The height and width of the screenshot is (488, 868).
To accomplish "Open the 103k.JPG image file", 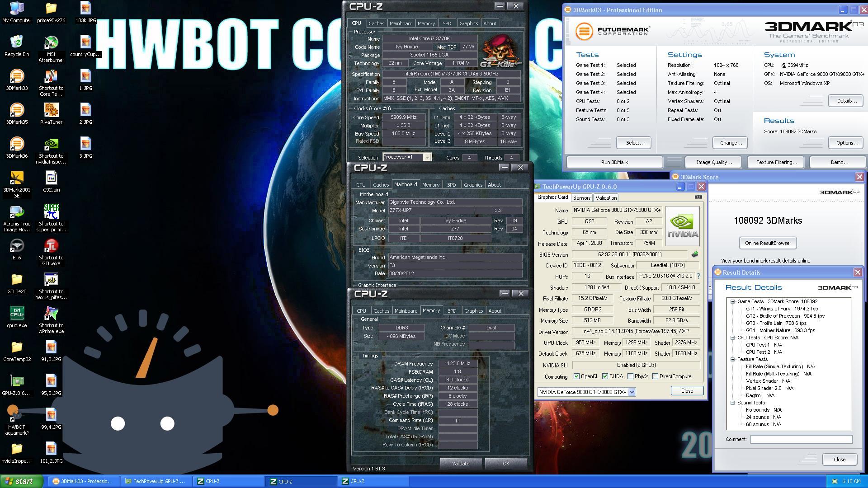I will [x=85, y=12].
